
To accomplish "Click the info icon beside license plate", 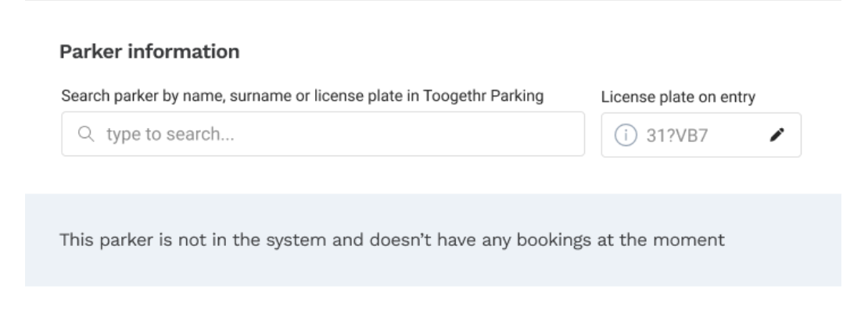I will pyautogui.click(x=623, y=135).
